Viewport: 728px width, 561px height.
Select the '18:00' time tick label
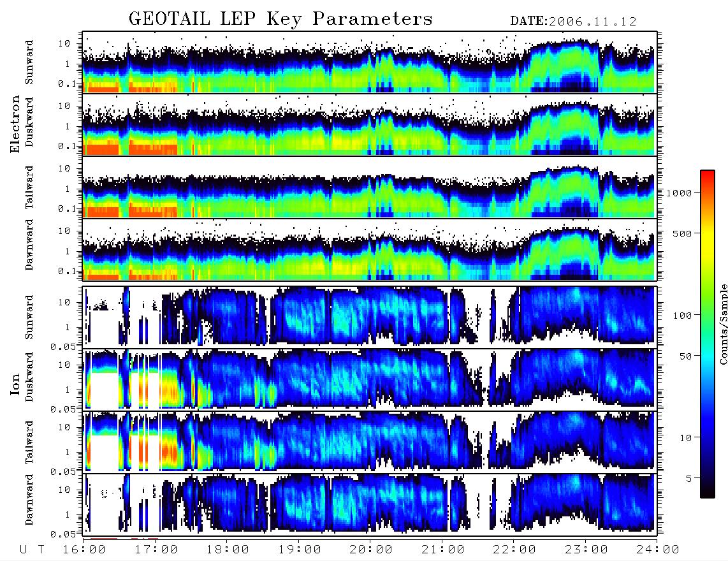click(228, 550)
